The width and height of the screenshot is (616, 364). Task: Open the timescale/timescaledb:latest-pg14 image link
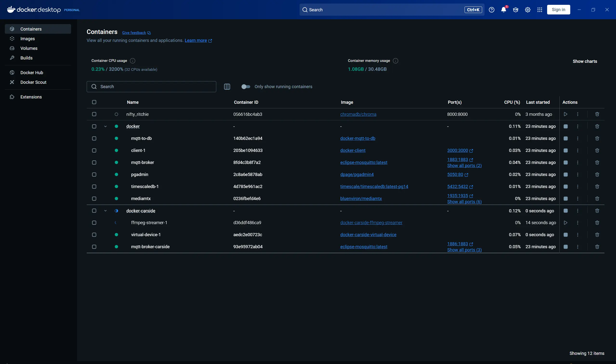click(x=374, y=186)
